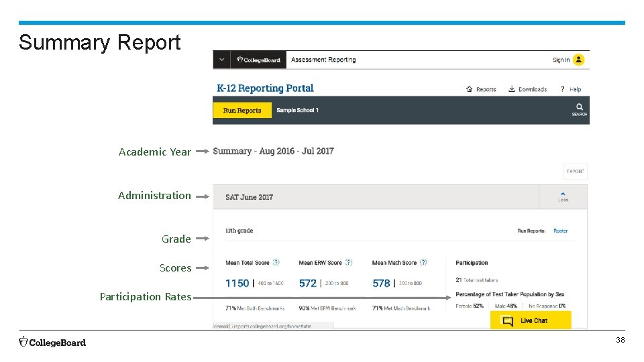Open the global dropdown chevron beside CollegeBoard logo
This screenshot has height=362, width=644.
tap(222, 60)
